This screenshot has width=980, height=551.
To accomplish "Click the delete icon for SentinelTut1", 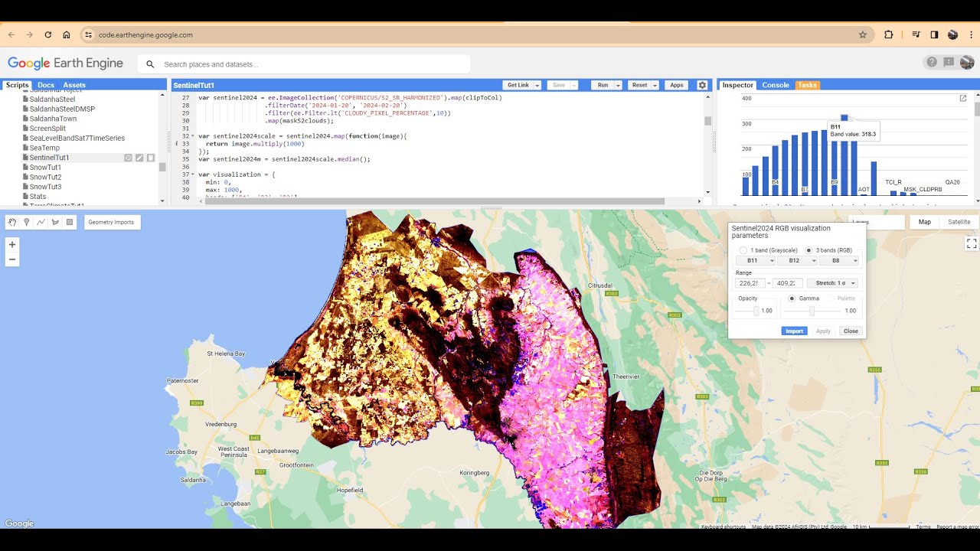I will click(x=150, y=158).
